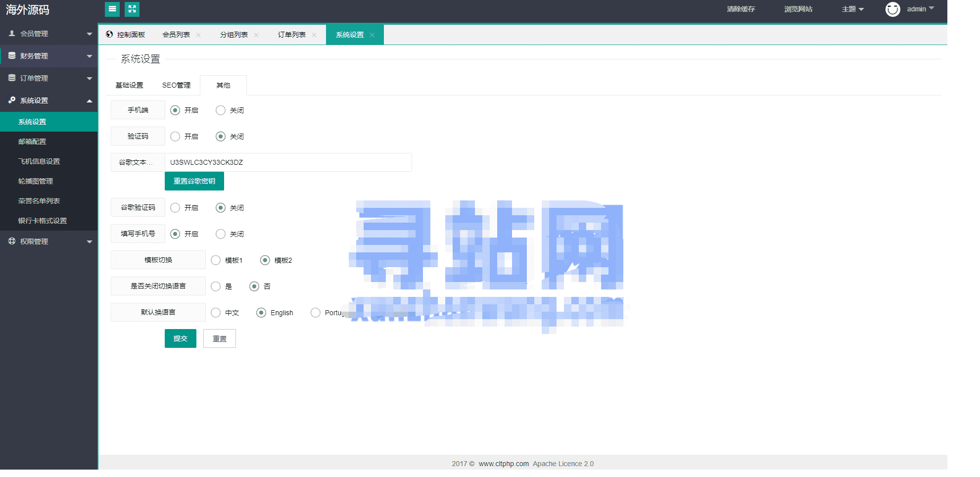Screen dimensions: 980x477
Task: Click the Google secret key text field
Action: (x=288, y=162)
